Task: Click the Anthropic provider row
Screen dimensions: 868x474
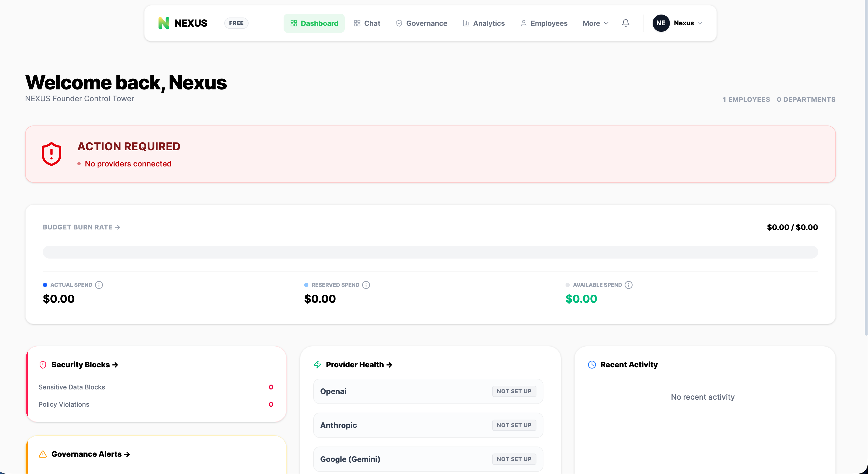Action: (428, 425)
